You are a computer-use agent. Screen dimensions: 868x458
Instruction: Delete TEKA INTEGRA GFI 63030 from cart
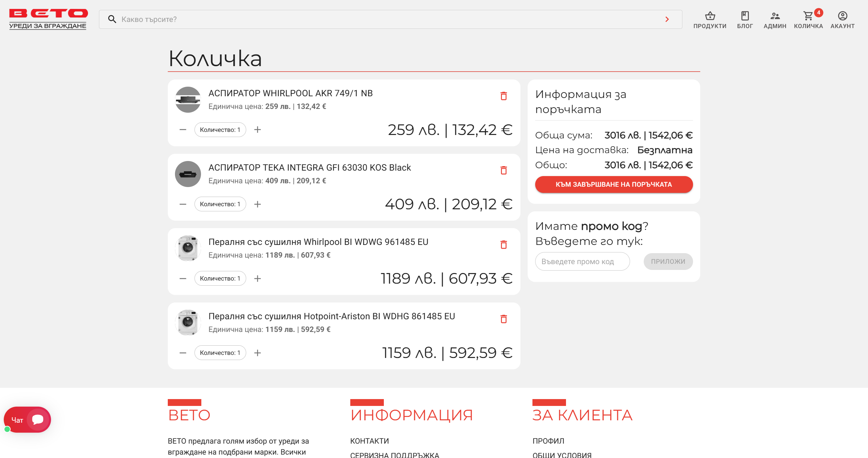coord(503,170)
